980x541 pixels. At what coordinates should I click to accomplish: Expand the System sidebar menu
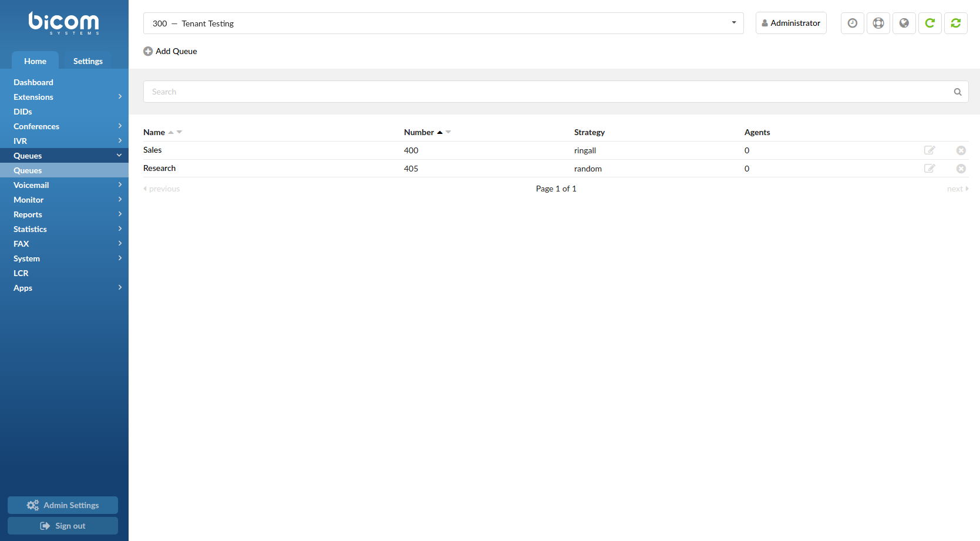(x=120, y=258)
